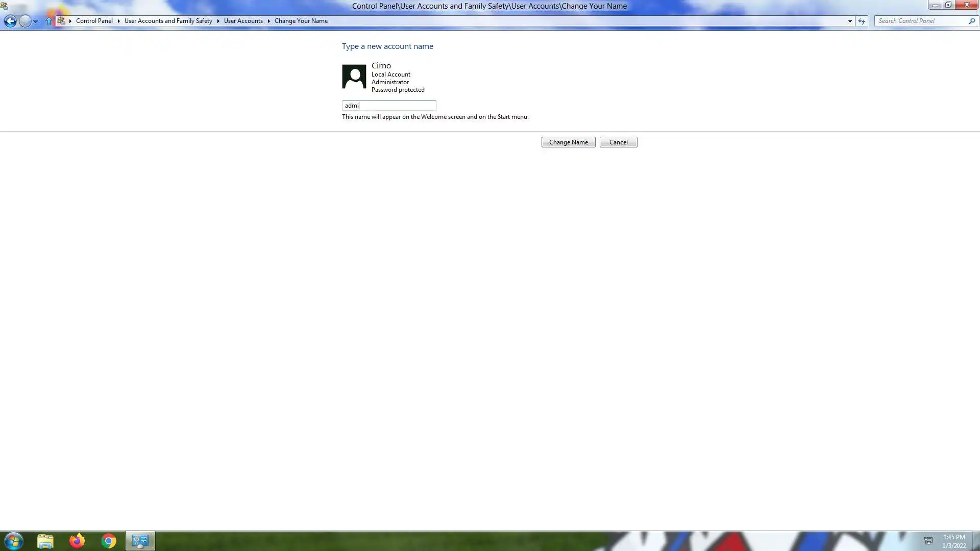Screen dimensions: 980x551
Task: Click the Refresh button beside address bar
Action: (862, 21)
